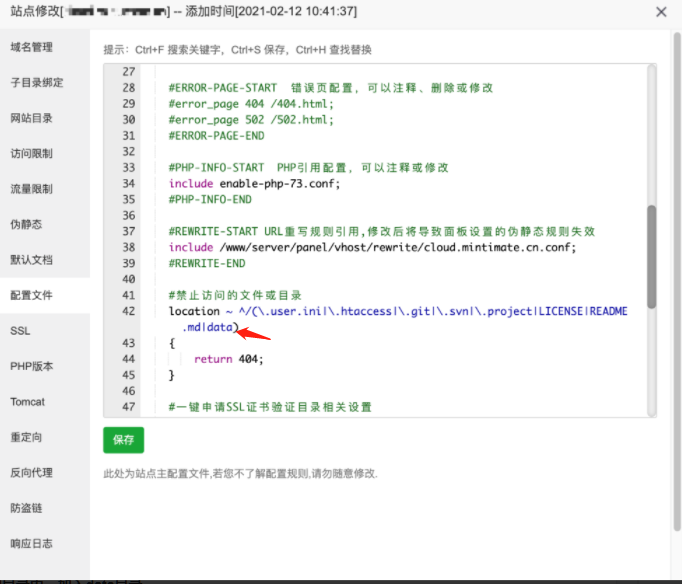Click the '#ERROR-PAGE-END' line
Viewport: 682px width, 584px height.
[217, 136]
